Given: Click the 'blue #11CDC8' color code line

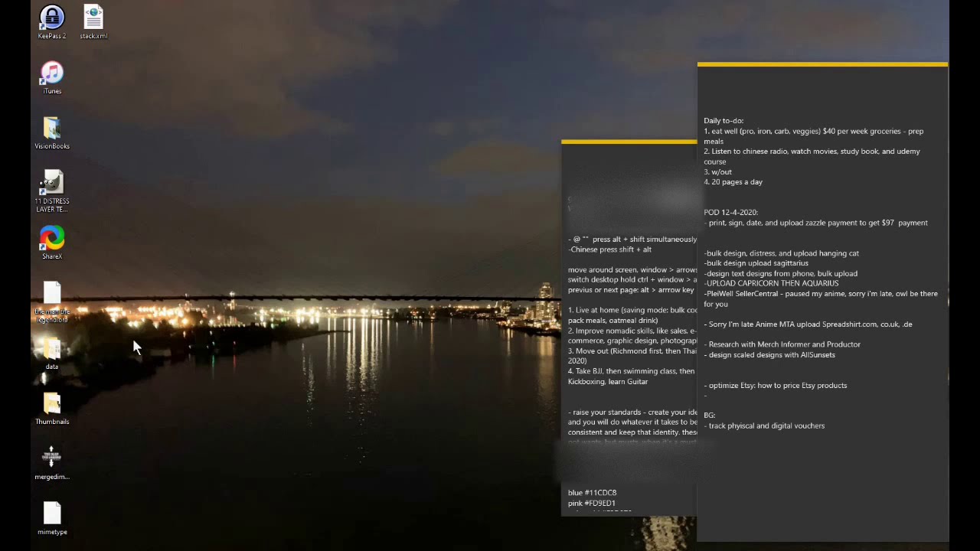Looking at the screenshot, I should pyautogui.click(x=593, y=493).
